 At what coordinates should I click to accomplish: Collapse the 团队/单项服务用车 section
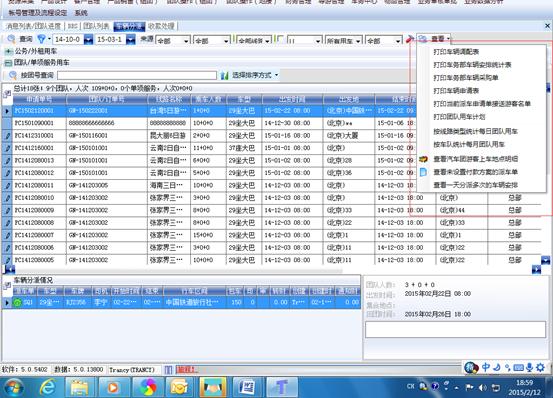coord(8,63)
